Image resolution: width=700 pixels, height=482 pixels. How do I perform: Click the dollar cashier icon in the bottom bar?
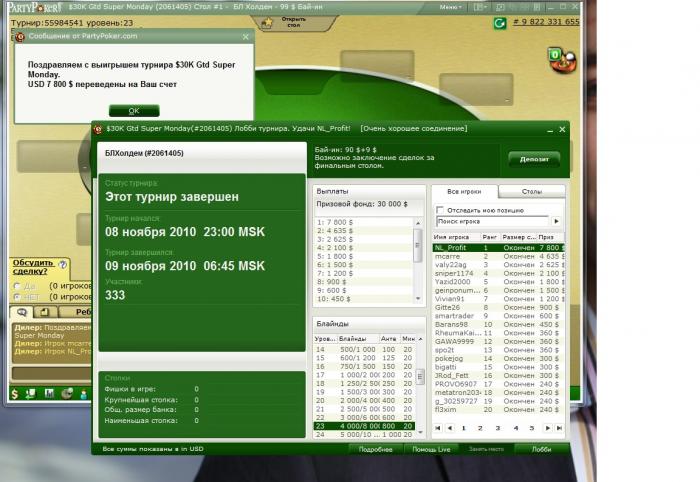click(15, 394)
